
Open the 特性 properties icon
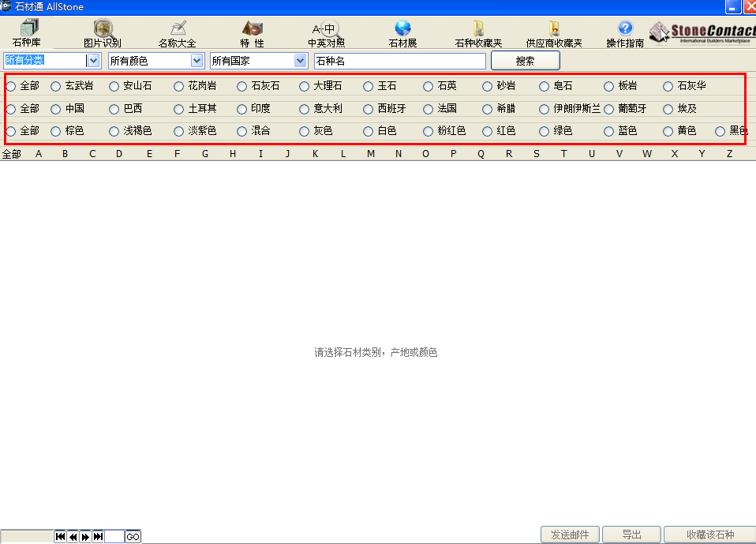pos(253,33)
